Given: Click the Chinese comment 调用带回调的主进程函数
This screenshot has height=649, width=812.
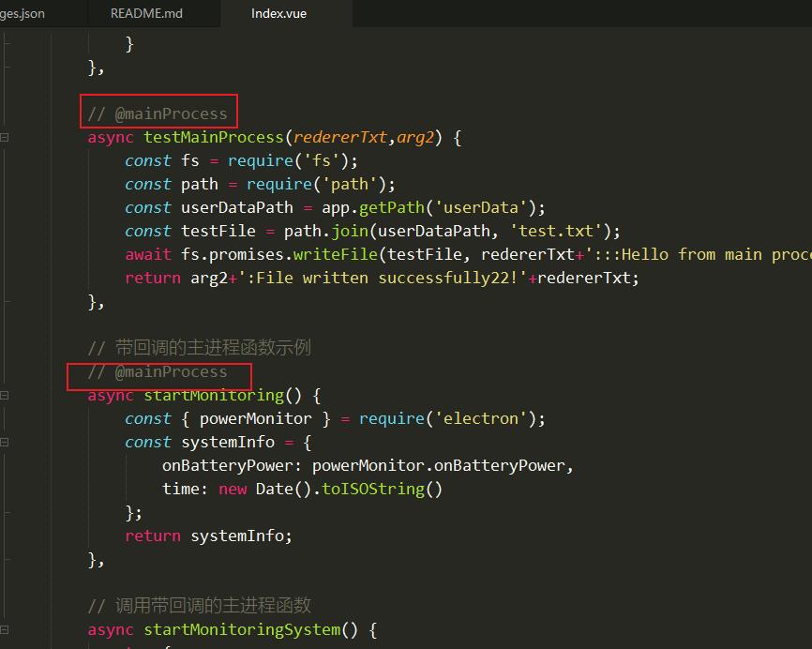Looking at the screenshot, I should click(213, 606).
